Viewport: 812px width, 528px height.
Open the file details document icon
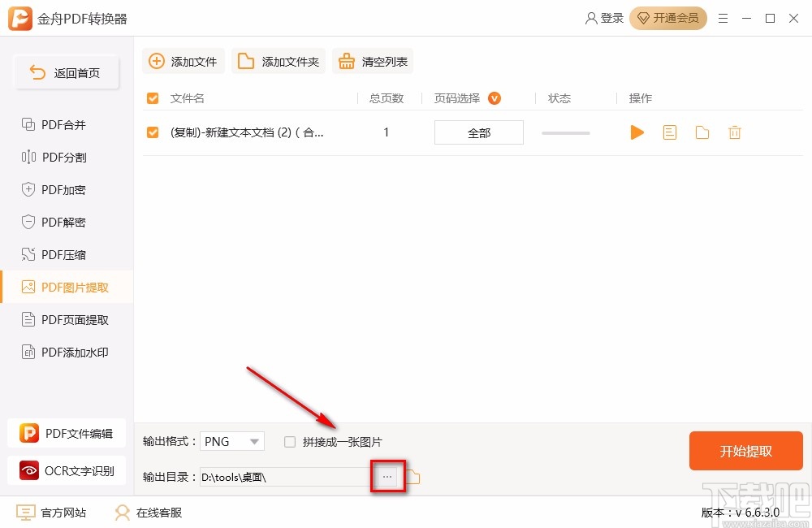pyautogui.click(x=670, y=132)
